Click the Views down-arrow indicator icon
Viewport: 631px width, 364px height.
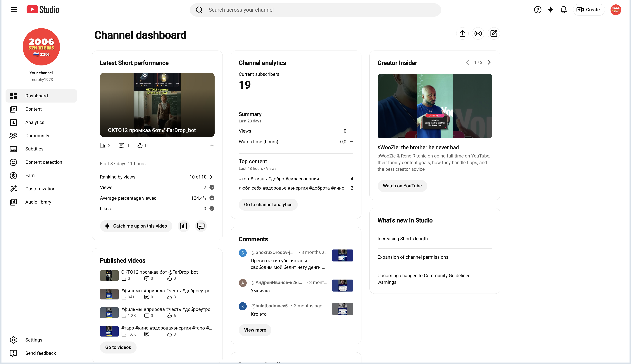point(212,187)
